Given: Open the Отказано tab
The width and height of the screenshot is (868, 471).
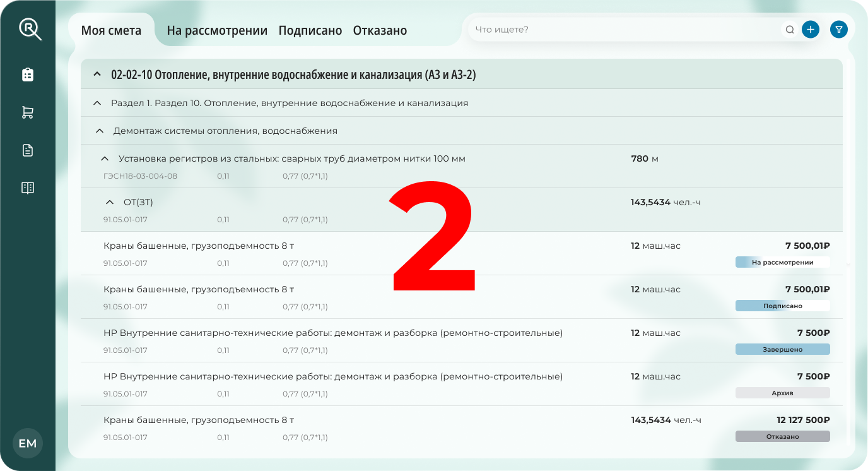Looking at the screenshot, I should [x=380, y=30].
